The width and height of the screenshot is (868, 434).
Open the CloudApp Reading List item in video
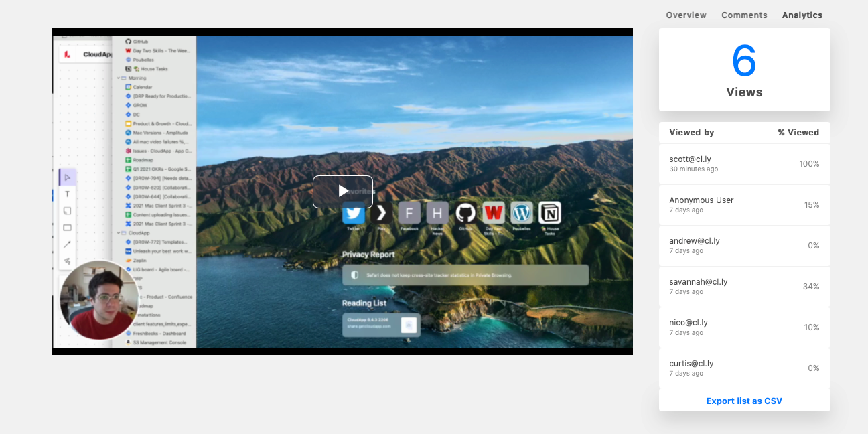point(382,324)
